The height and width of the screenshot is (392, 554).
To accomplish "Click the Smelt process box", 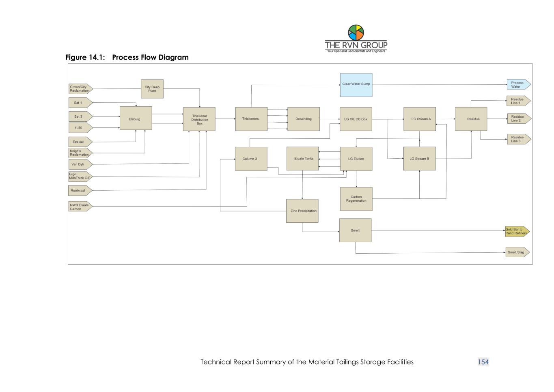I will click(355, 230).
